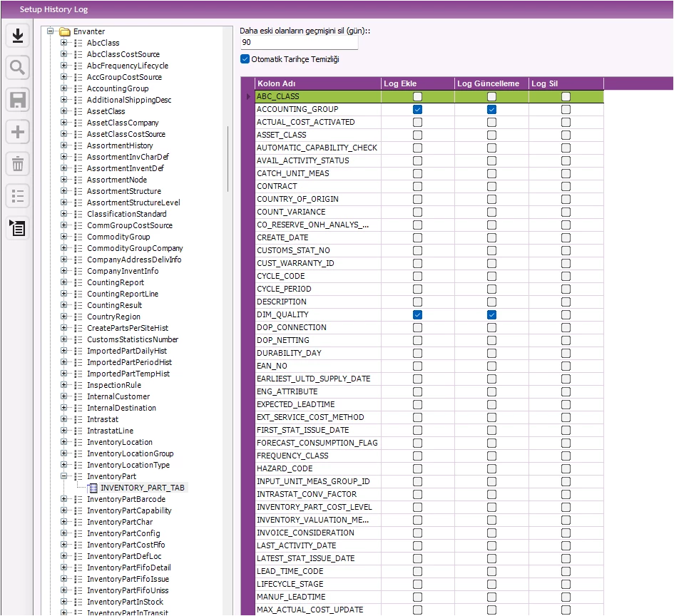Select the IntrastatLine tree item
This screenshot has height=616, width=674.
pyautogui.click(x=110, y=431)
